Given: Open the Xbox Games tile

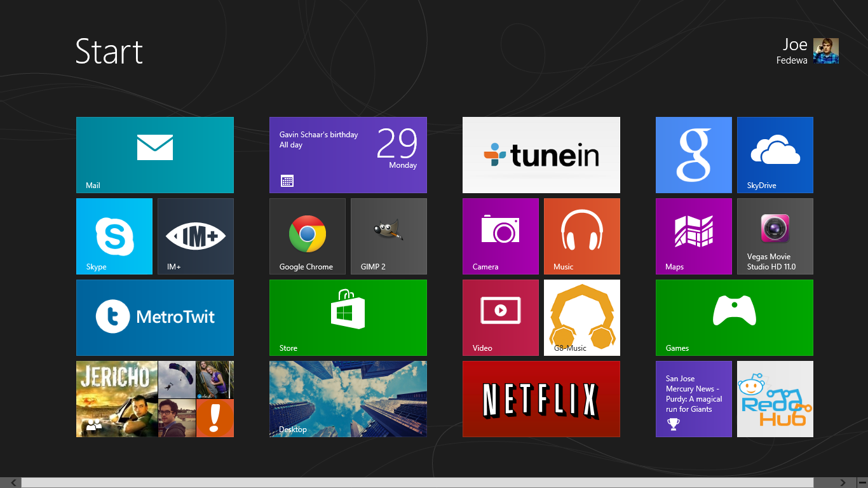Looking at the screenshot, I should click(735, 317).
